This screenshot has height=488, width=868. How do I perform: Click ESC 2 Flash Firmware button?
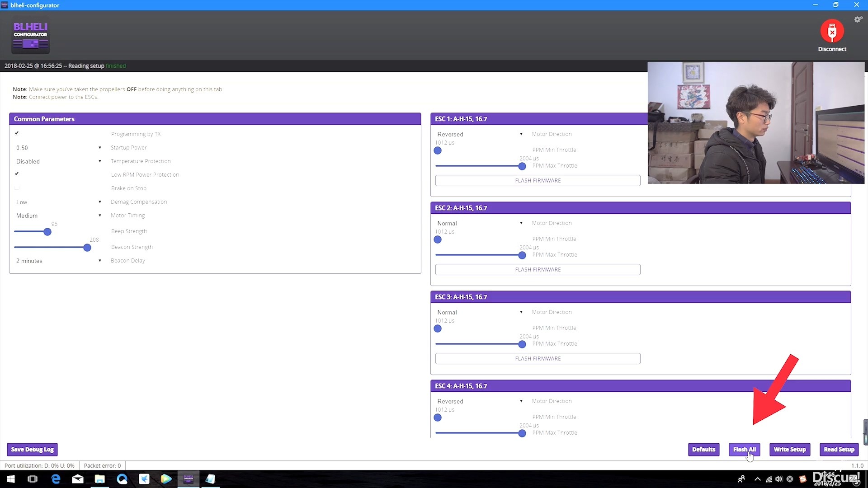click(x=538, y=269)
